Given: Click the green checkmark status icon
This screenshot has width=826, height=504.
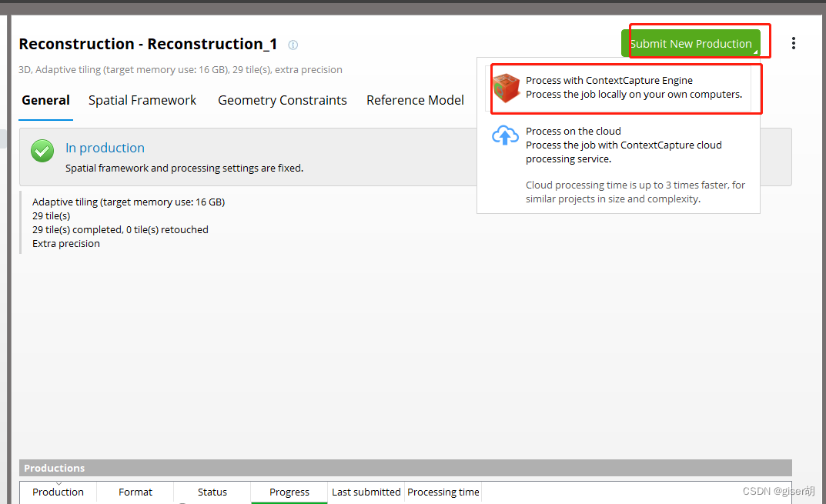Looking at the screenshot, I should coord(42,151).
